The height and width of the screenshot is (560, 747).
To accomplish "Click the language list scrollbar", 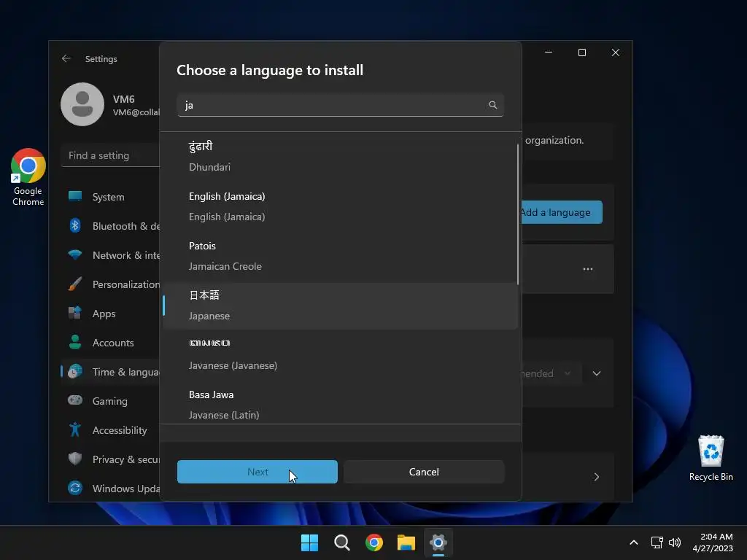I will click(x=518, y=214).
